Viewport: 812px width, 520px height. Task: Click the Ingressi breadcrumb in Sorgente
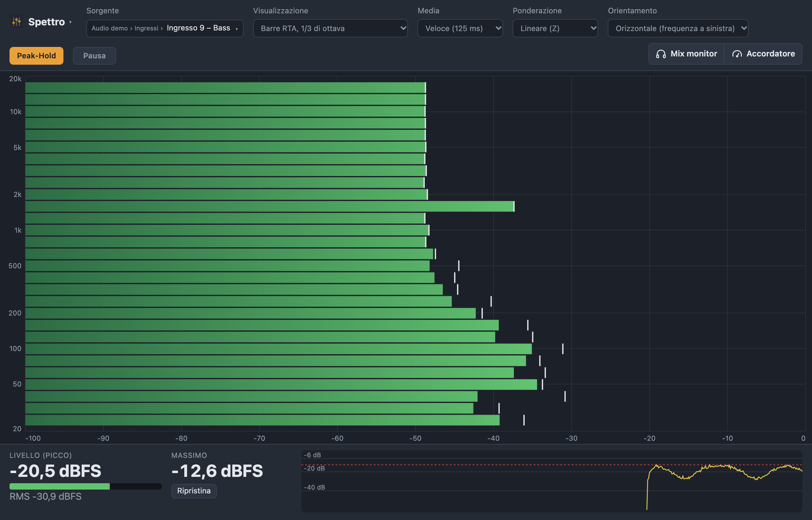pos(146,28)
